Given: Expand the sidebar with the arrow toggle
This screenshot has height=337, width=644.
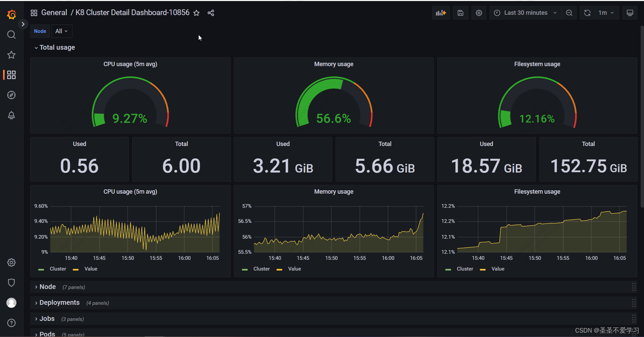Looking at the screenshot, I should (x=23, y=24).
